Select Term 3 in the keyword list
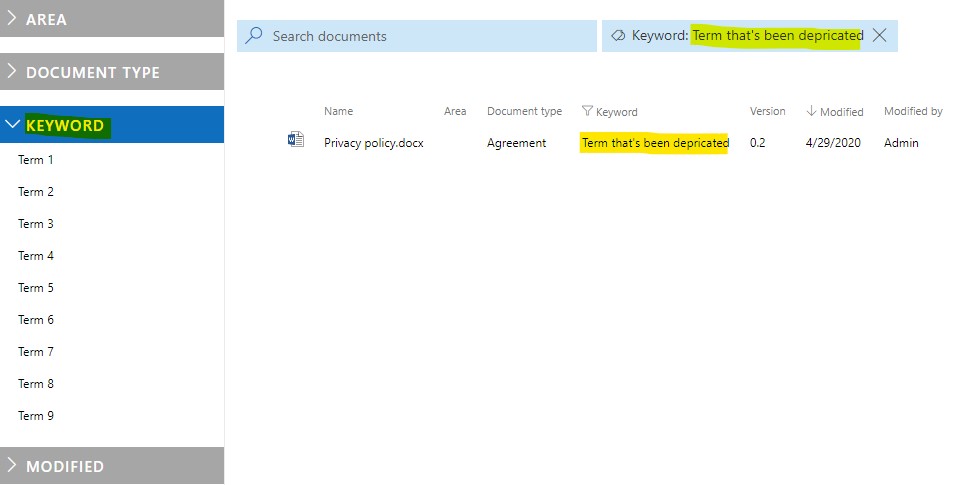Screen dimensions: 957x485 [35, 223]
